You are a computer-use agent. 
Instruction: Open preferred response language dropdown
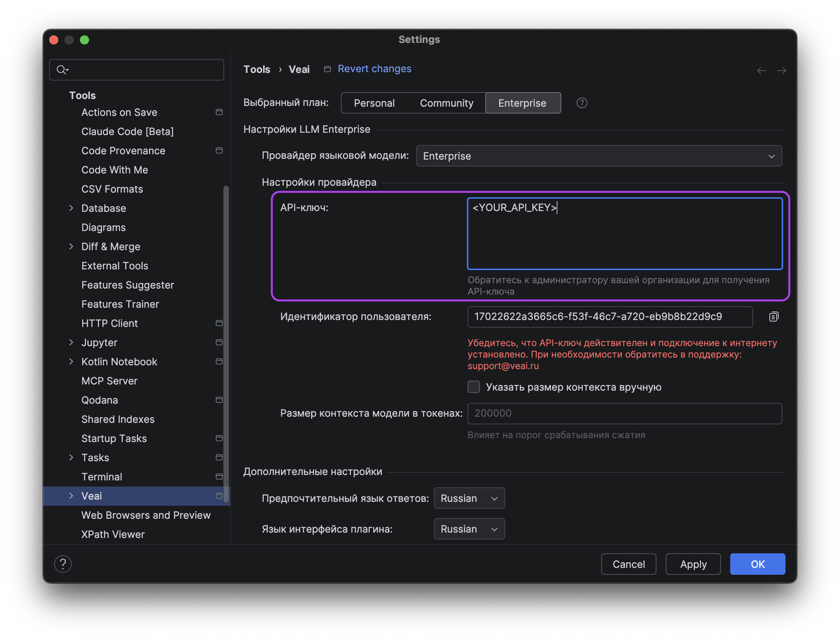point(469,498)
